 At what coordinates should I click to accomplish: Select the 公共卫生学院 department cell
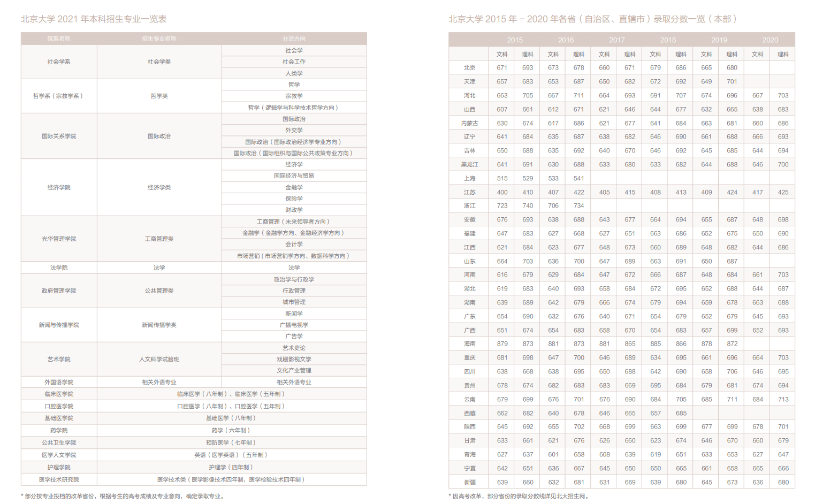[x=59, y=442]
